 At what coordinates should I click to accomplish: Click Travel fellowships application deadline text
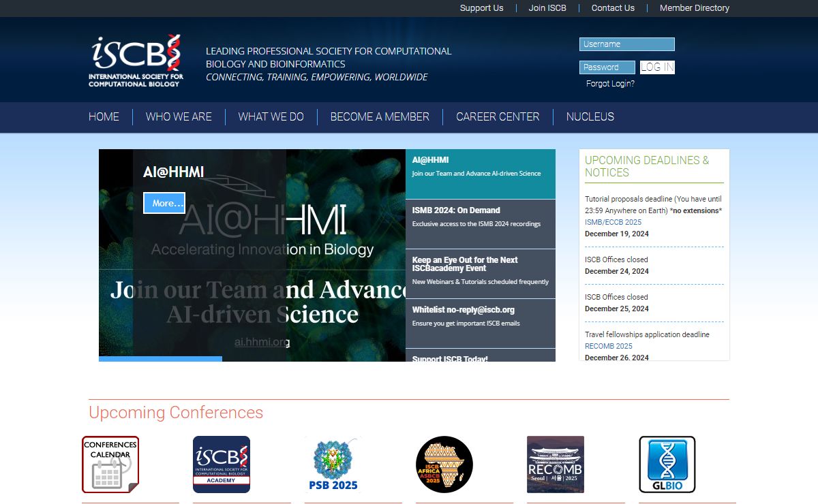click(x=647, y=334)
